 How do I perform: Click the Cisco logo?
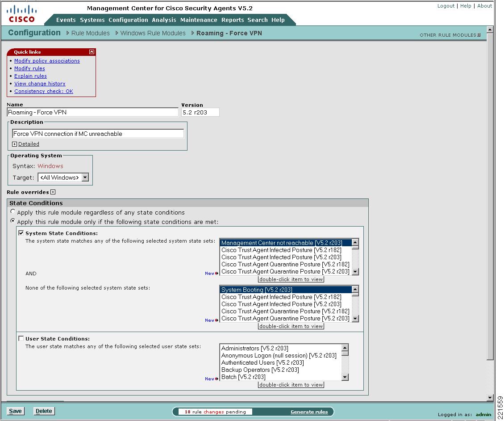tap(21, 14)
